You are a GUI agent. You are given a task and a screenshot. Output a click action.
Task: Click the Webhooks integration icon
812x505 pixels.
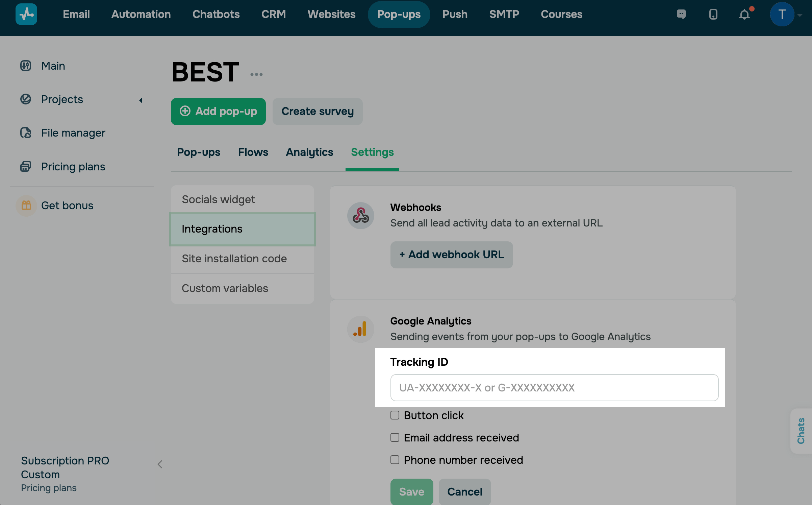coord(360,215)
